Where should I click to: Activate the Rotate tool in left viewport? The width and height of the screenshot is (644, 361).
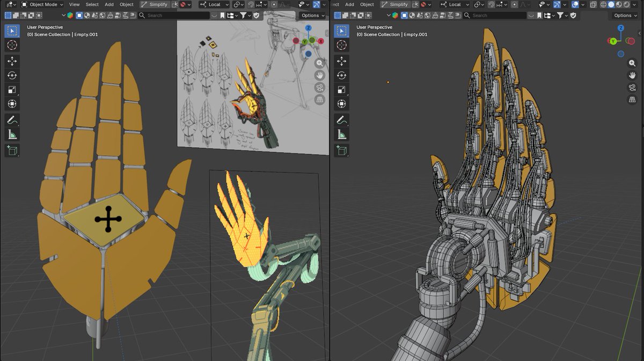click(x=12, y=76)
